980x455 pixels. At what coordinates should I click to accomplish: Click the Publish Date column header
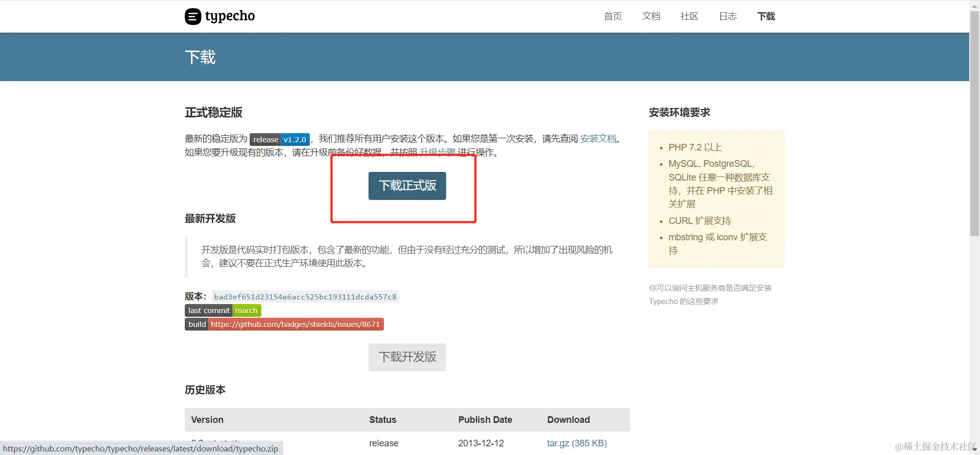coord(485,420)
